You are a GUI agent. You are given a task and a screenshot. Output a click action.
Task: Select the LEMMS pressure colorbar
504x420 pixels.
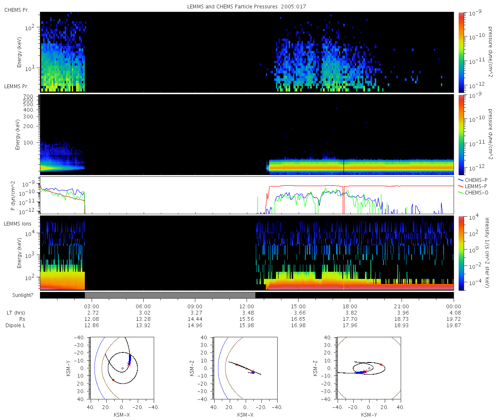coord(460,134)
